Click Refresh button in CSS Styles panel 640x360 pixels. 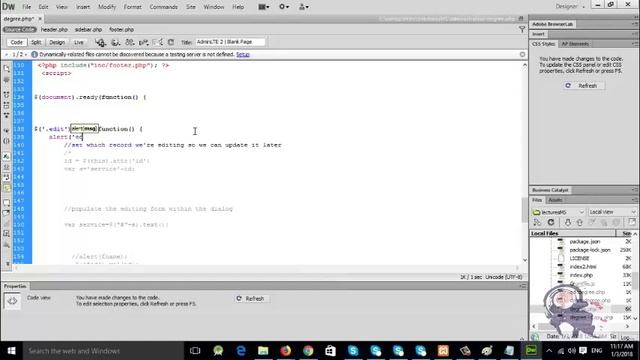(583, 86)
